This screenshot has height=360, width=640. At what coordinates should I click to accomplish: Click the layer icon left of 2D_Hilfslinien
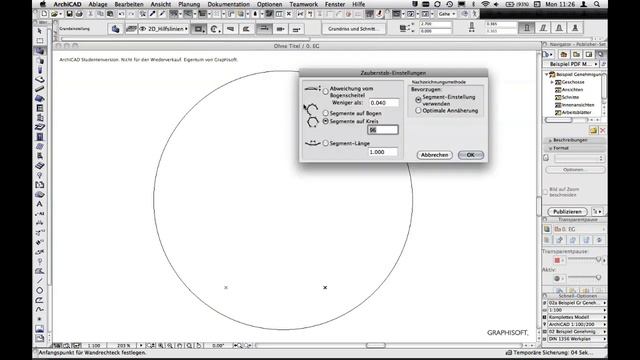click(x=131, y=29)
